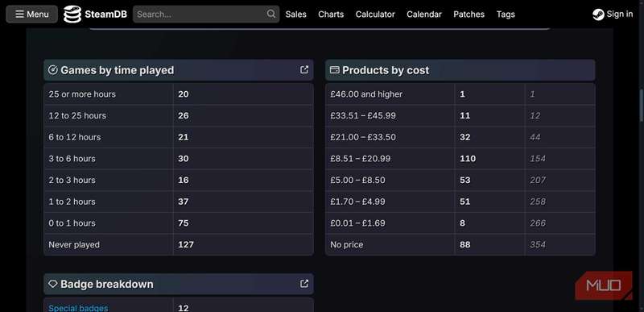Select the '25 or more hours' row label
Image resolution: width=644 pixels, height=312 pixels.
click(82, 94)
